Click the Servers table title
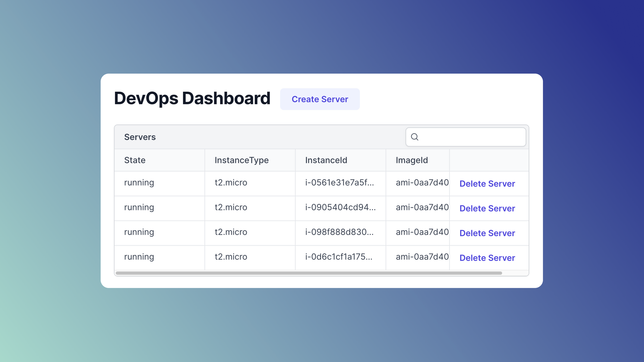 tap(140, 137)
